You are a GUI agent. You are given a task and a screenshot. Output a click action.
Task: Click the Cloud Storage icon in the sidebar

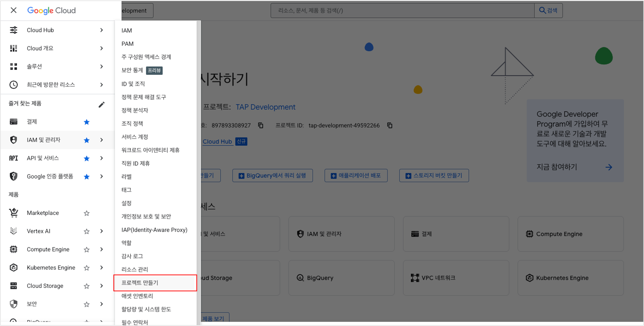[13, 286]
